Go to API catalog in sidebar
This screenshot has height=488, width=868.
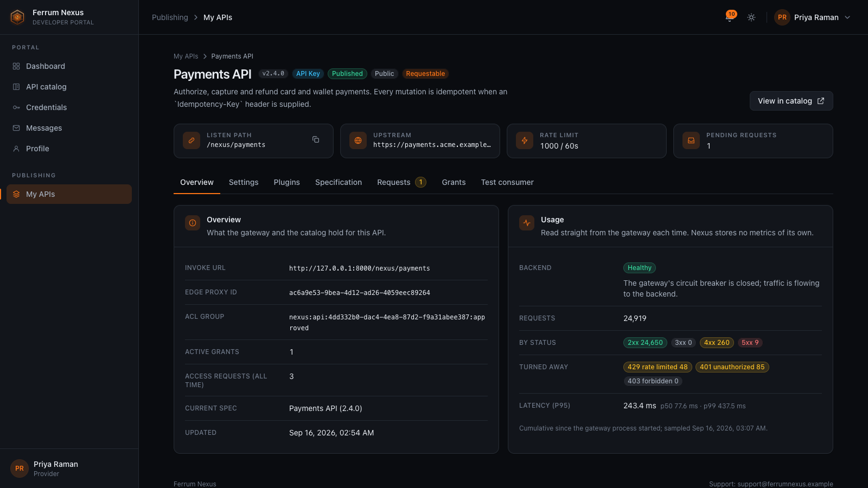tap(69, 87)
